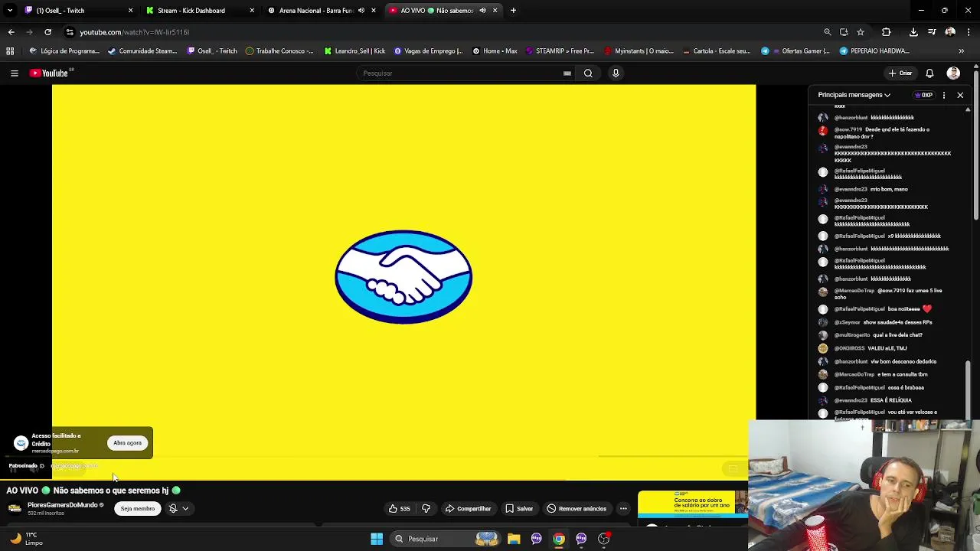
Task: Open Cartola - Escale seu... bookmark
Action: click(716, 51)
